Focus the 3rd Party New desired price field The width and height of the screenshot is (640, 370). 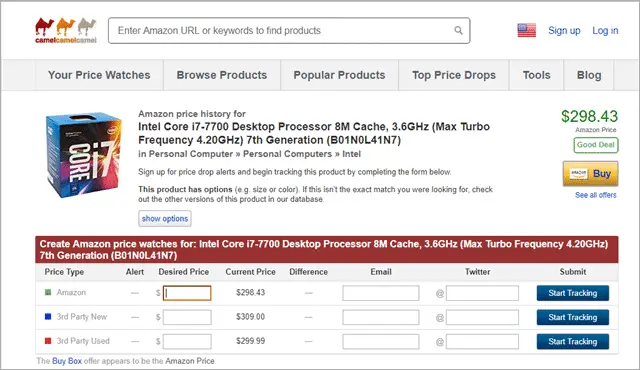187,317
